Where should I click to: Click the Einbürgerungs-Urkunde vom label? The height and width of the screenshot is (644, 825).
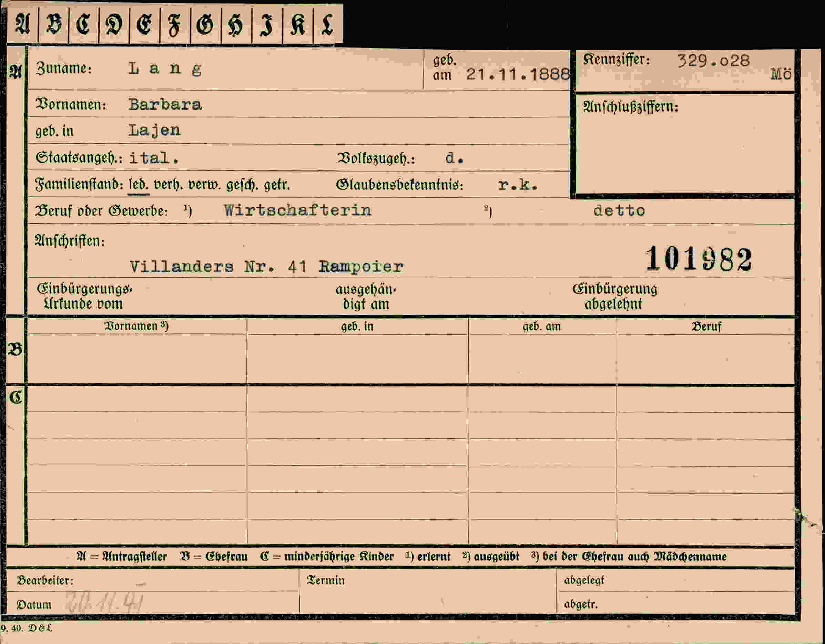click(85, 296)
